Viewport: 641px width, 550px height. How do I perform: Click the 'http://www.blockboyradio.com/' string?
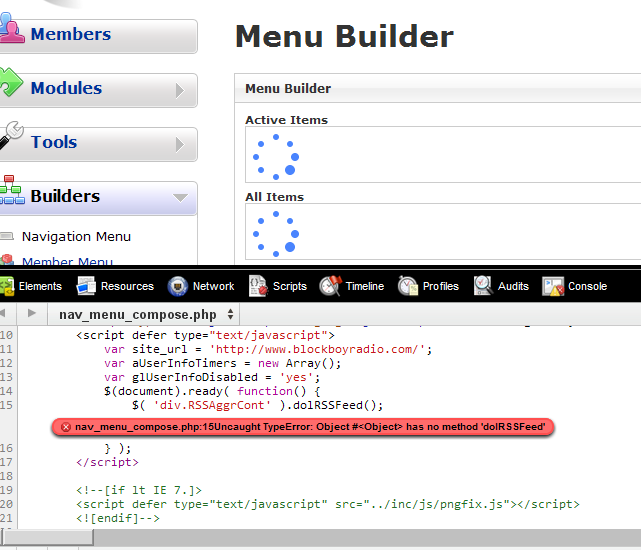(317, 349)
